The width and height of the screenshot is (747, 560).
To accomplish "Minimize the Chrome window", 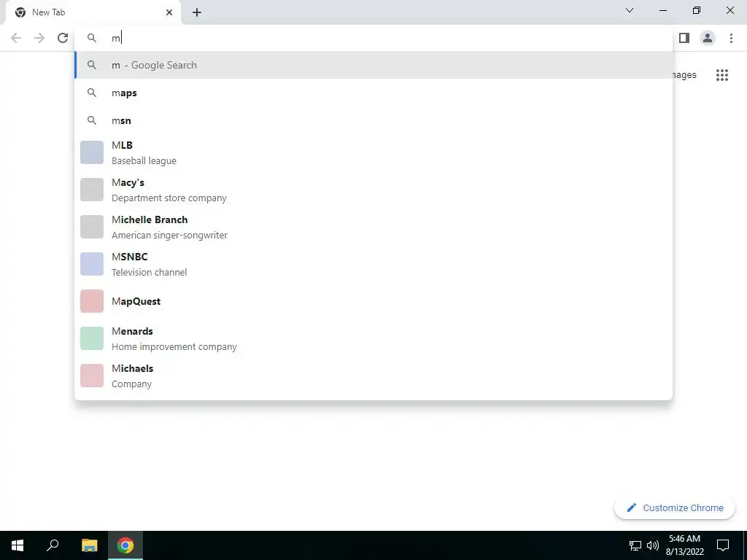I will (663, 10).
